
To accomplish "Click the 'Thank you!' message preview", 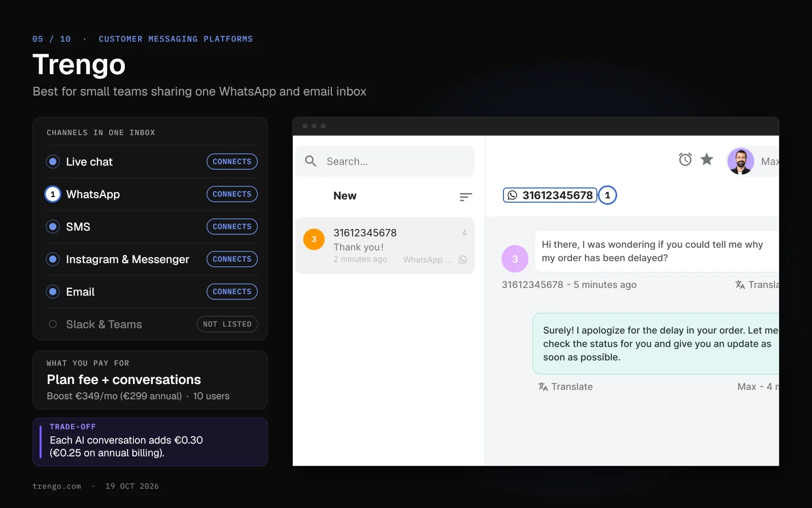I will [x=359, y=247].
